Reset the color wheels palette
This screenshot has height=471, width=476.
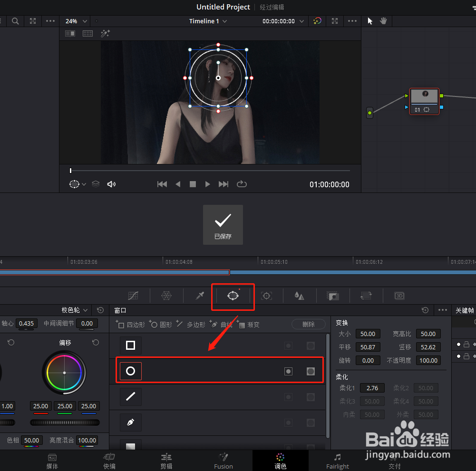click(100, 310)
